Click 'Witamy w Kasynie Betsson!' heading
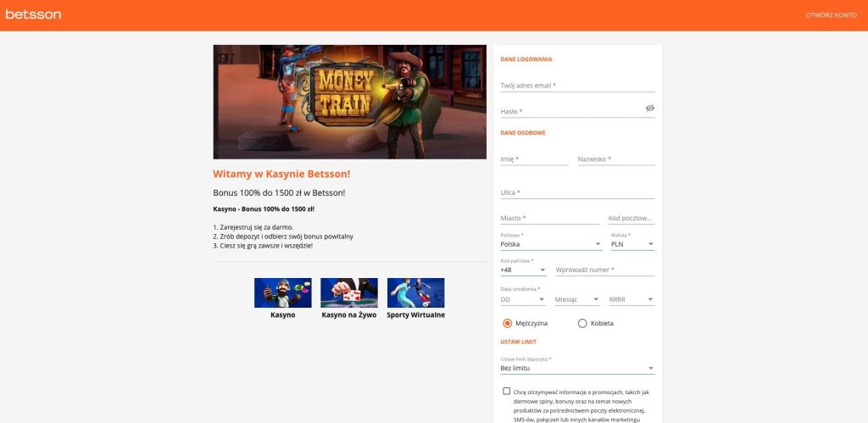The image size is (868, 423). tap(281, 174)
